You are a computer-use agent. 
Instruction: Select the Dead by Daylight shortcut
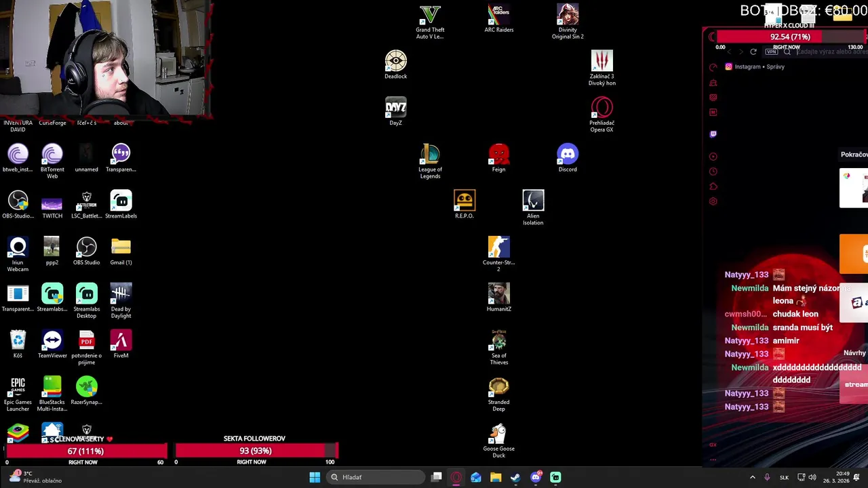tap(121, 301)
